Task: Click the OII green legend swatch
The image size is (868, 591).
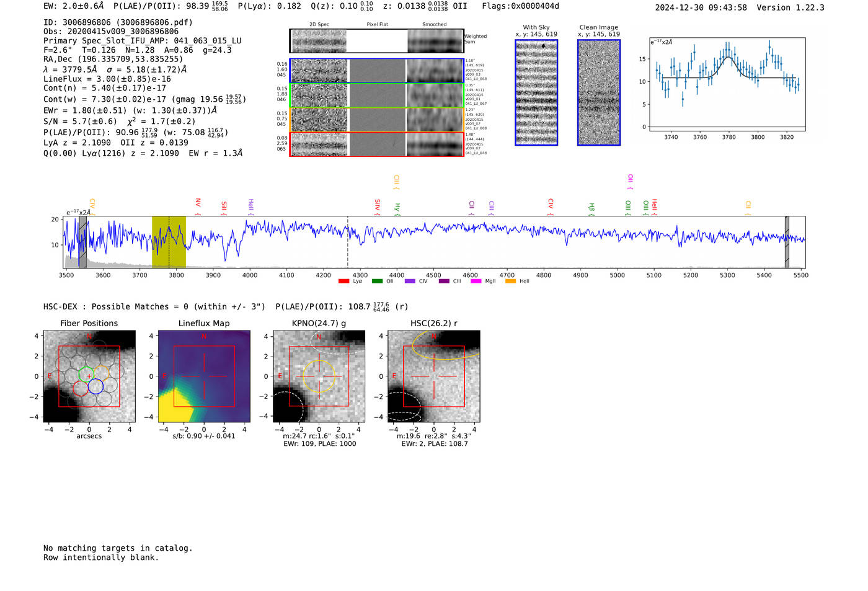Action: click(x=377, y=282)
